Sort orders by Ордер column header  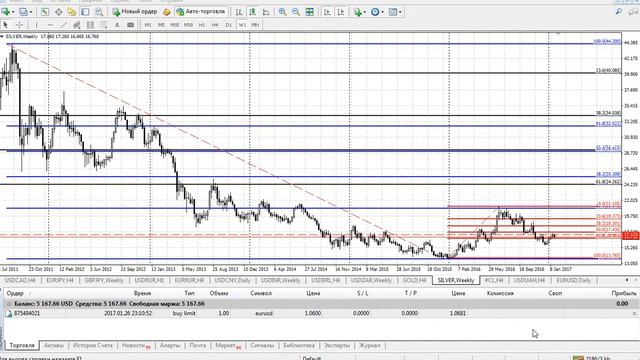coord(15,293)
